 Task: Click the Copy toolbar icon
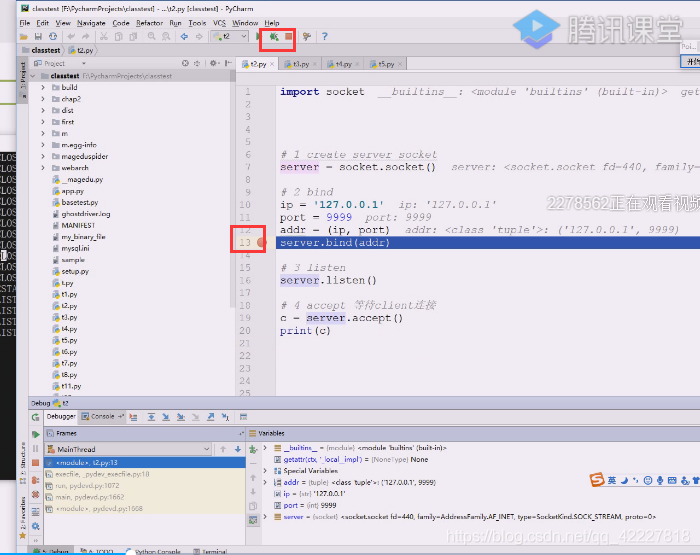coord(119,37)
